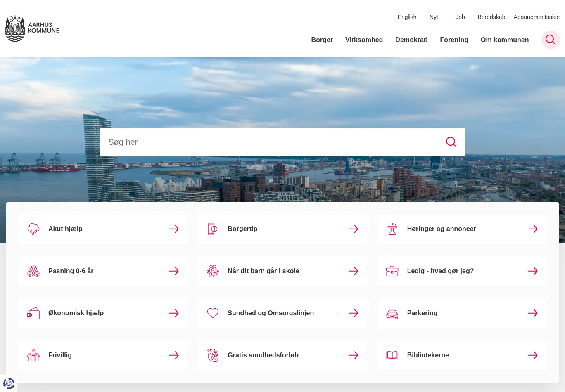Expand the Demokrati navigation section

pyautogui.click(x=411, y=40)
